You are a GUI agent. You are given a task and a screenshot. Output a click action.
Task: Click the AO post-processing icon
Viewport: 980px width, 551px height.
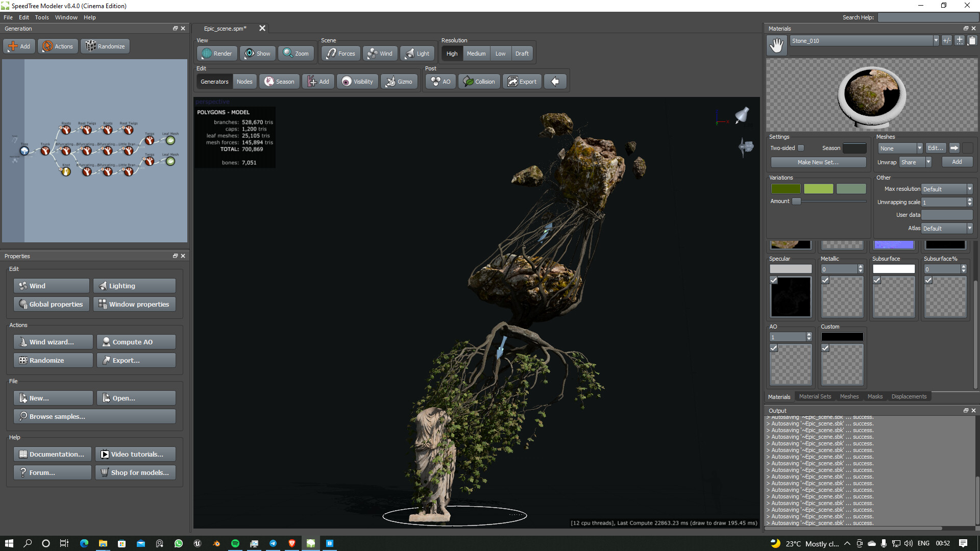tap(439, 81)
